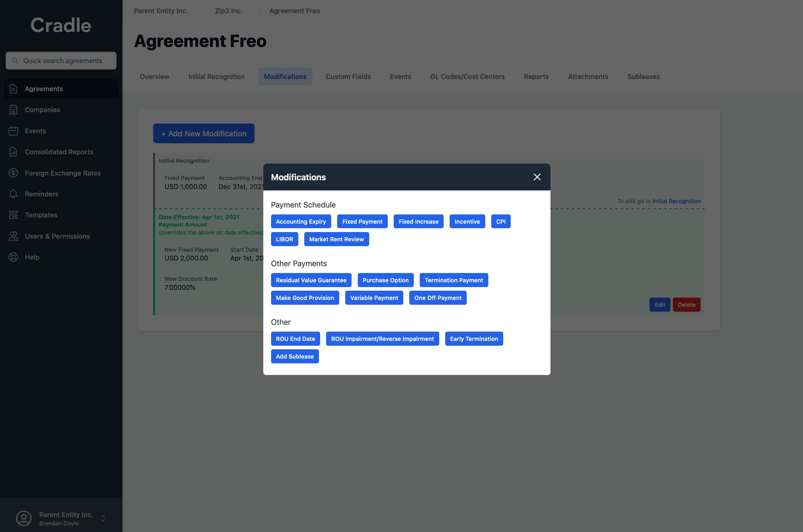The width and height of the screenshot is (803, 532).
Task: Go to the Events tab
Action: 400,76
